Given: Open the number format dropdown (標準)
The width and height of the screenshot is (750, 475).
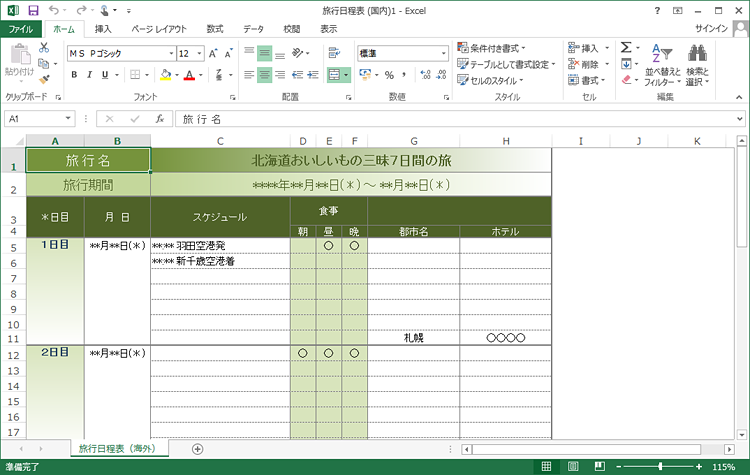Looking at the screenshot, I should click(443, 53).
